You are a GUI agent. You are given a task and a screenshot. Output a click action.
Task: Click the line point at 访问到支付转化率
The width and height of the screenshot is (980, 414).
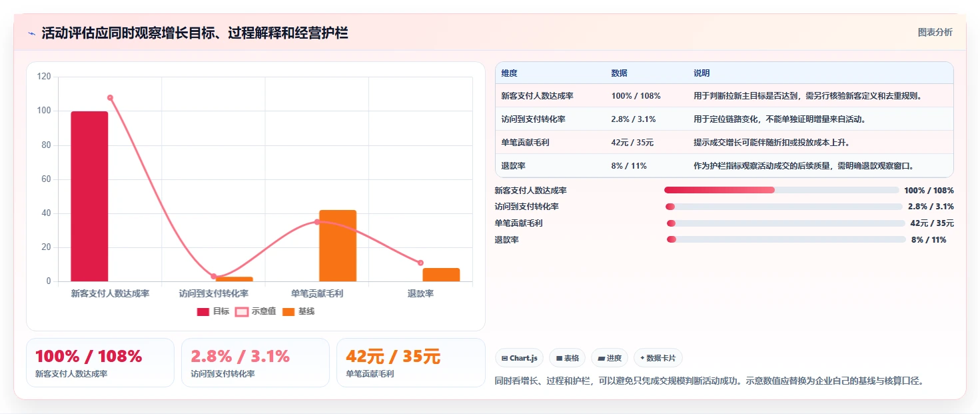point(214,276)
